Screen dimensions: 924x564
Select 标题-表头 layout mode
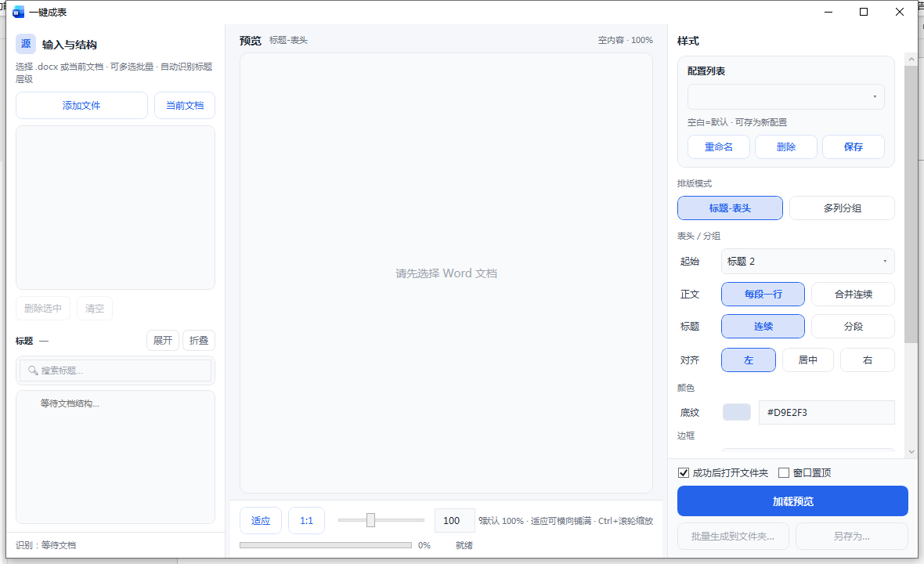coord(730,208)
